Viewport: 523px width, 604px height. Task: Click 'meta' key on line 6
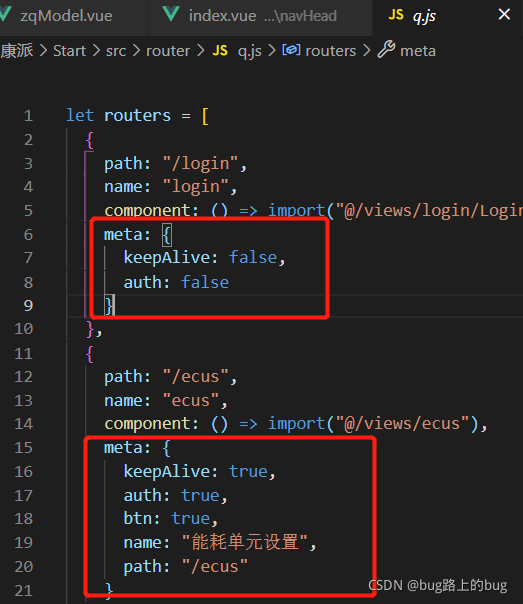[123, 235]
